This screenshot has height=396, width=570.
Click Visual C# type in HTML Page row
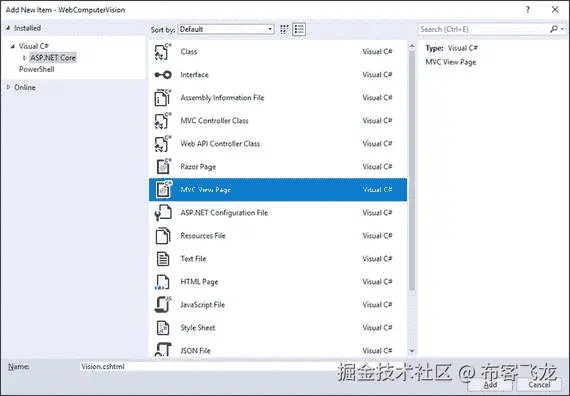point(377,282)
